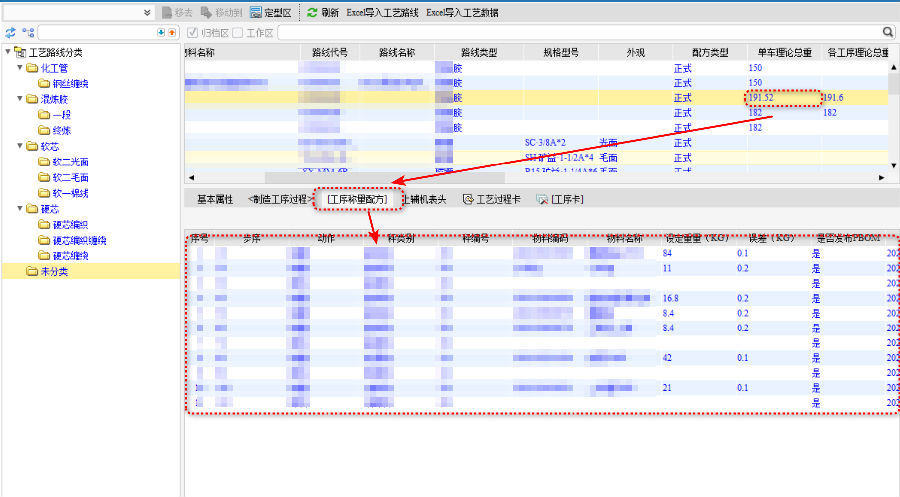Click the 定型区 toolbar icon
Screen dimensions: 900x497
pos(256,13)
